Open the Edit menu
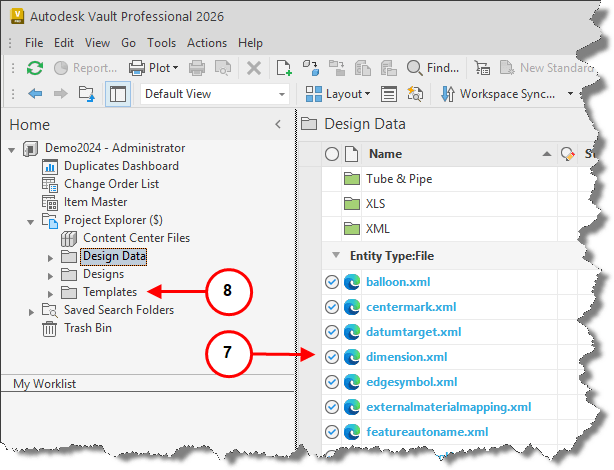 (64, 43)
